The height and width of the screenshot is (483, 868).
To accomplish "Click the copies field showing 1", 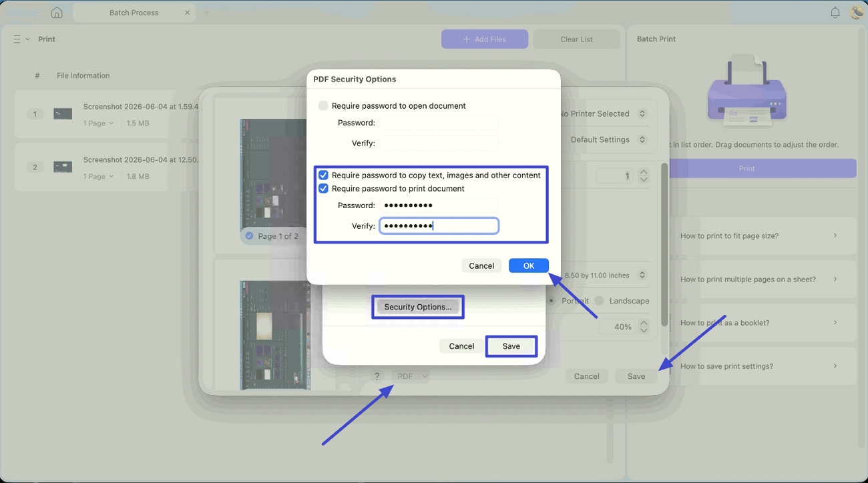I will tap(614, 175).
